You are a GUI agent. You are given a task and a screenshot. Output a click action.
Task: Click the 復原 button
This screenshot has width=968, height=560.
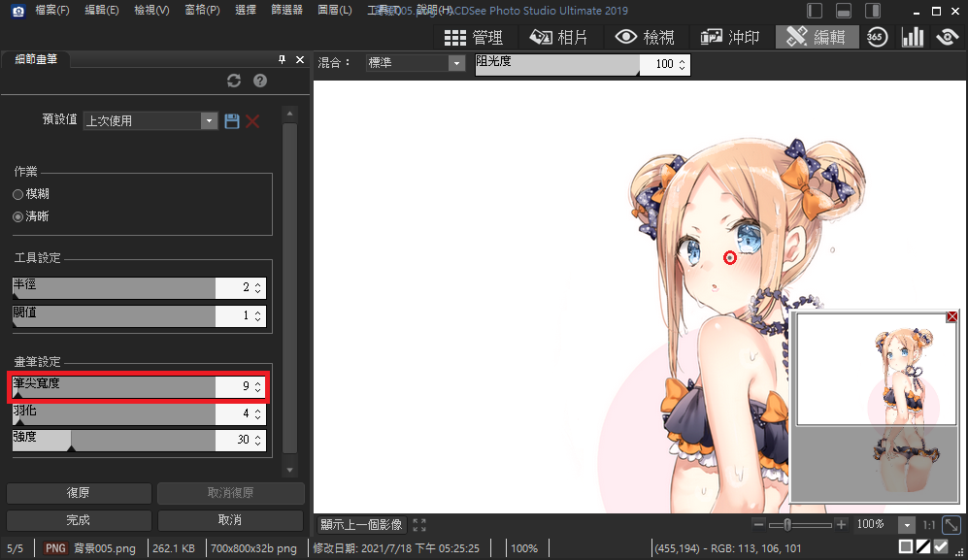(79, 493)
